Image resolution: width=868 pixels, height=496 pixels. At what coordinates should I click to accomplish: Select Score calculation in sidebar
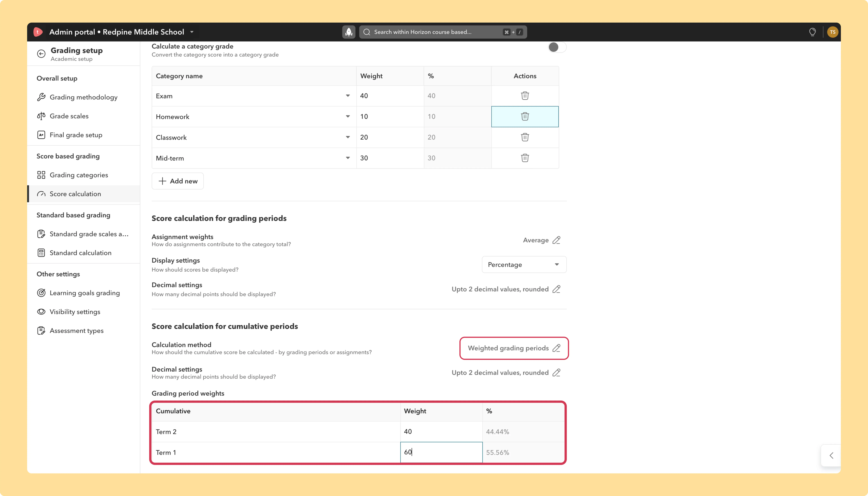tap(83, 194)
